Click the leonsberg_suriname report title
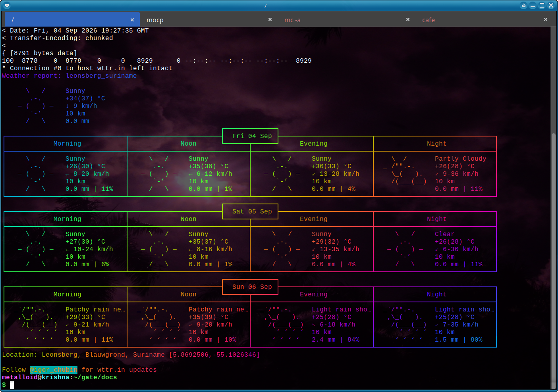 coord(101,76)
